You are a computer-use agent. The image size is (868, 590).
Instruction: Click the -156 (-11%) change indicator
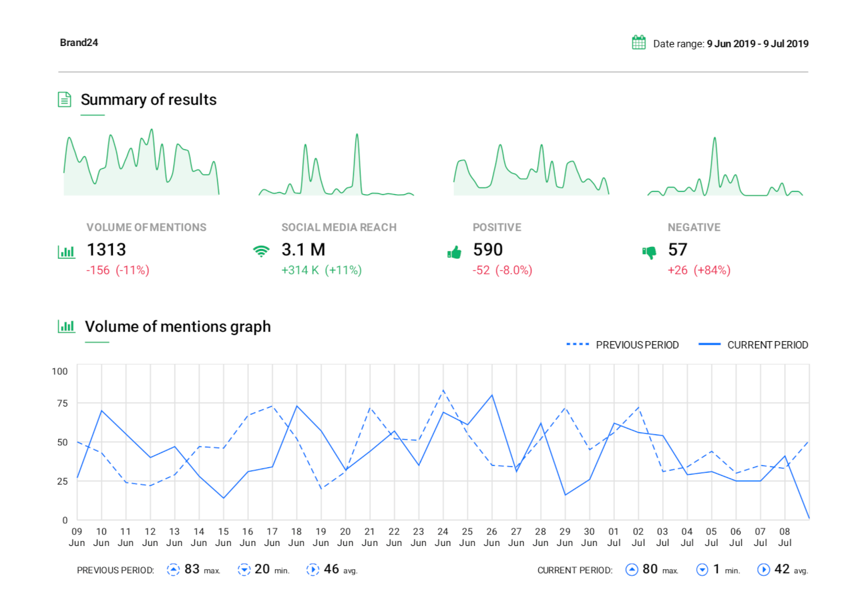(118, 270)
